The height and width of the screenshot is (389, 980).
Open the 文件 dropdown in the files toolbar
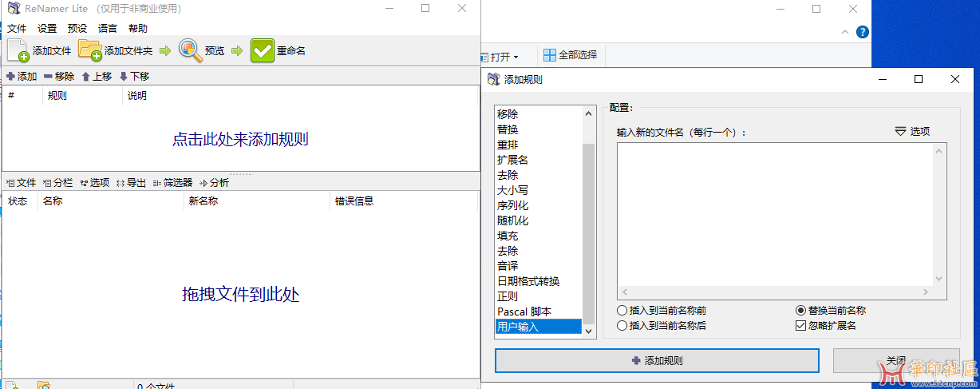(21, 183)
